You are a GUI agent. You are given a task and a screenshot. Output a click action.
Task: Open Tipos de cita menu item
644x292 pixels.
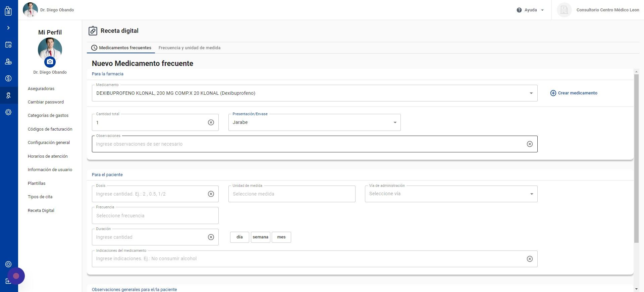click(40, 197)
